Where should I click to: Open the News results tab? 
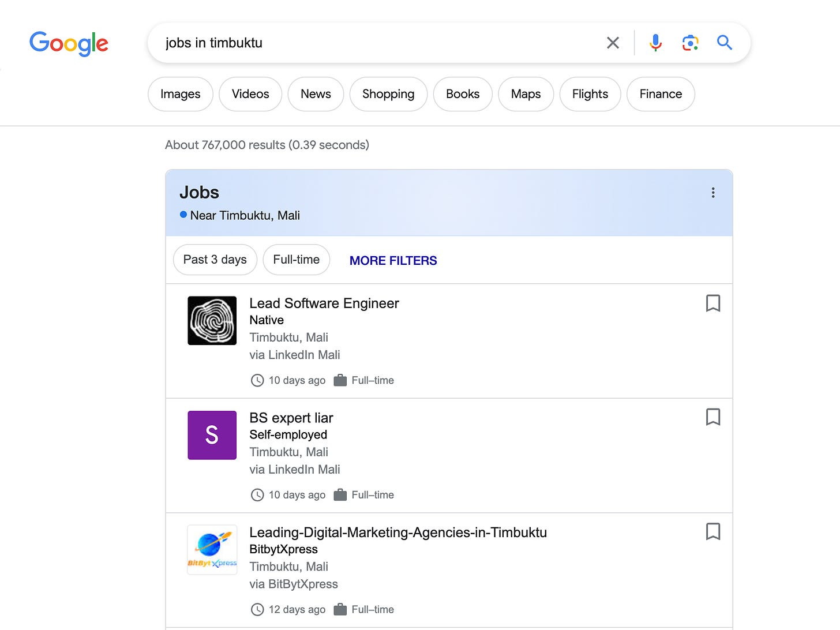tap(316, 93)
